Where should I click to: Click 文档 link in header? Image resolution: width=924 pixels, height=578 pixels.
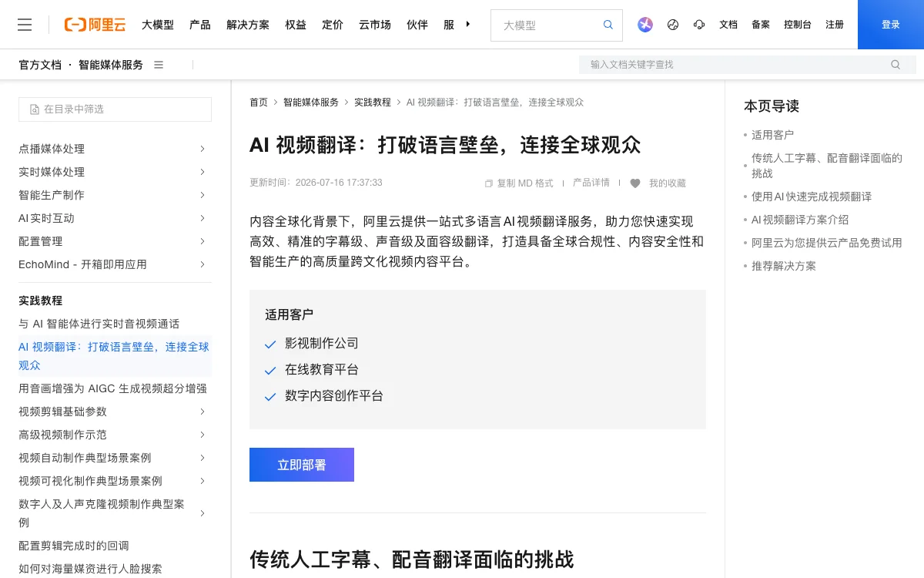click(728, 25)
